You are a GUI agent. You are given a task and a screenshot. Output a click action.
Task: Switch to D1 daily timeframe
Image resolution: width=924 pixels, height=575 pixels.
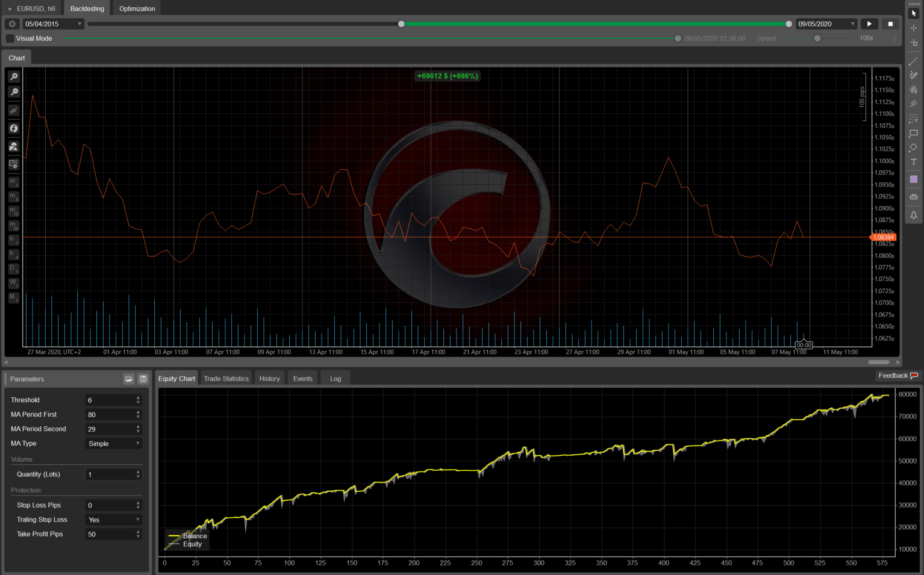click(13, 269)
